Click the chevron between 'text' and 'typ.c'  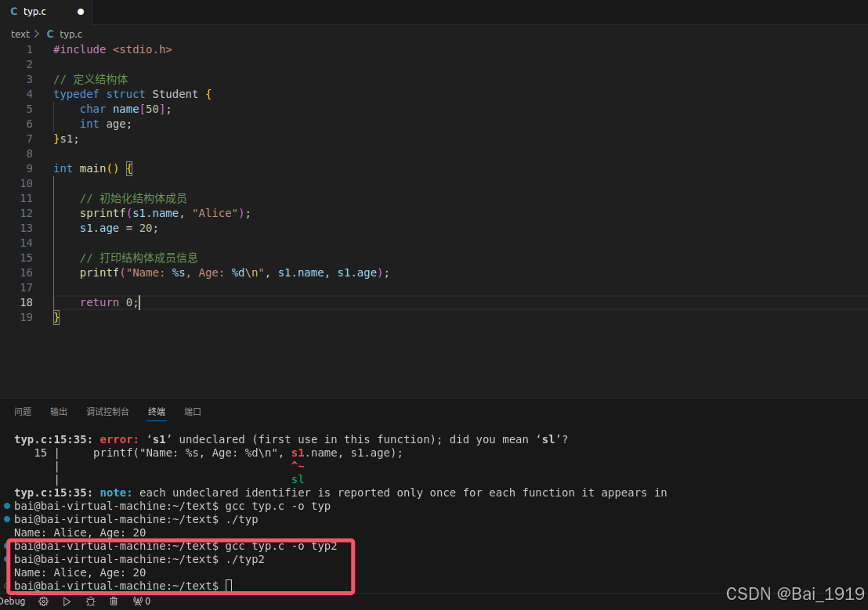(36, 34)
